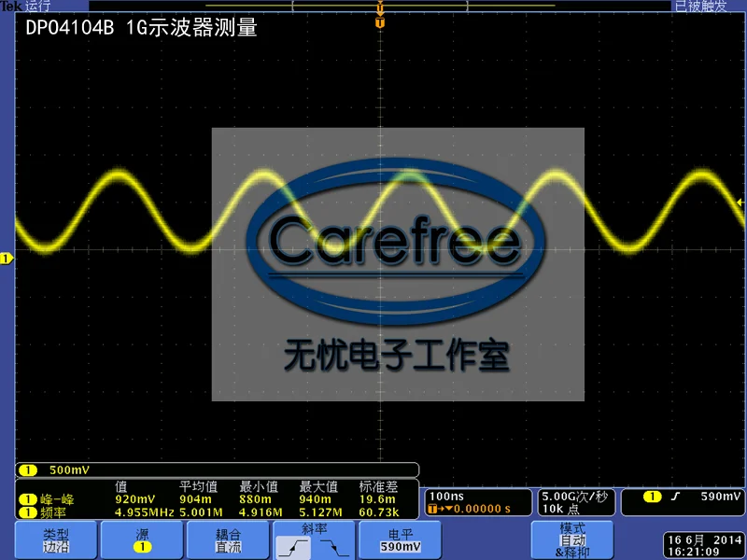This screenshot has height=560, width=747.
Task: Click the 4.955MHz frequency value
Action: (x=145, y=512)
